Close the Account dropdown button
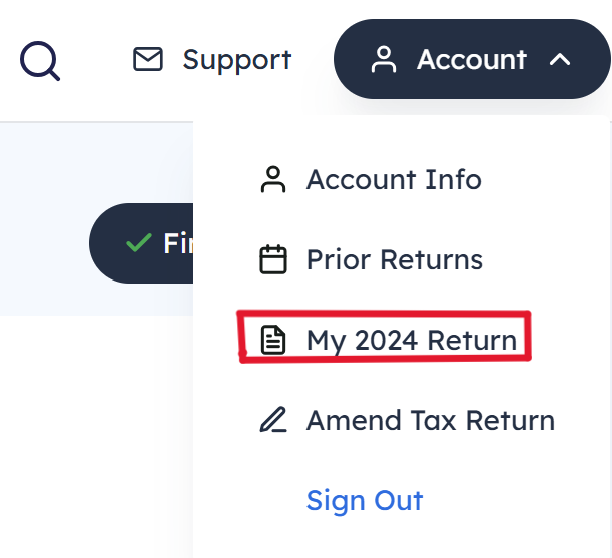The height and width of the screenshot is (558, 612). coord(472,59)
